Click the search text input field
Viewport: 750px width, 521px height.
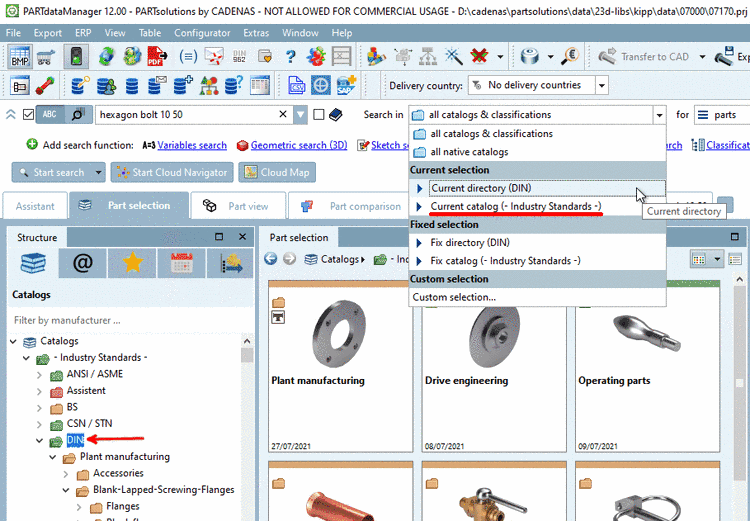187,115
